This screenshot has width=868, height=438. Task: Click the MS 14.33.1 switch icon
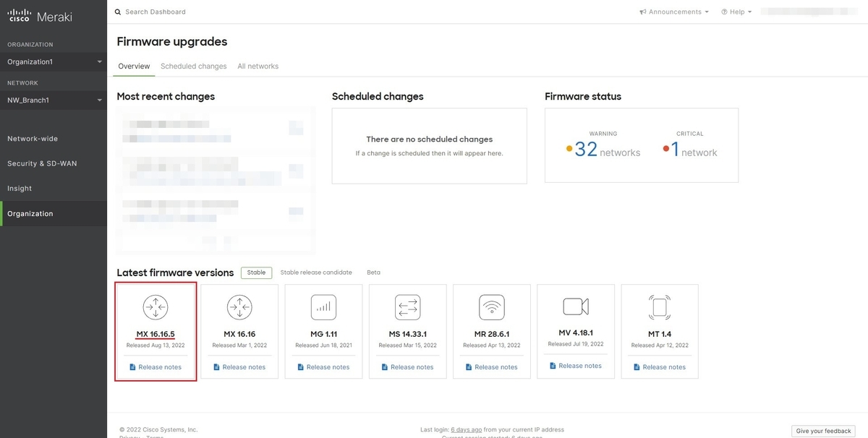408,307
